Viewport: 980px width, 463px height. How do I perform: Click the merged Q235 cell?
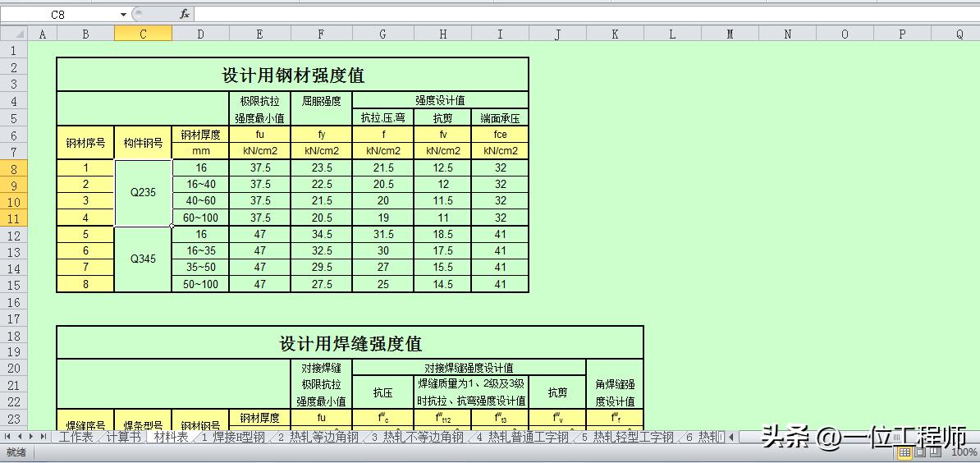coord(143,193)
